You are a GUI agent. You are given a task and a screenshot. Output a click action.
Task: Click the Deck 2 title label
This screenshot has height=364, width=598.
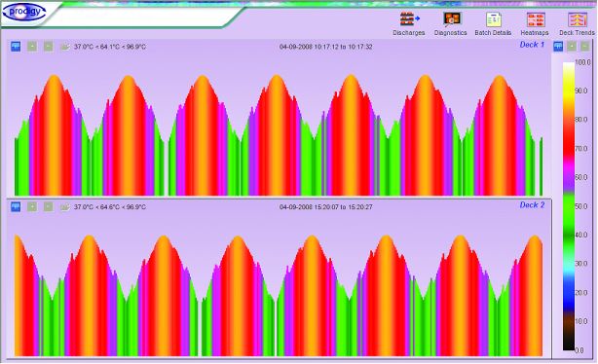(x=532, y=205)
